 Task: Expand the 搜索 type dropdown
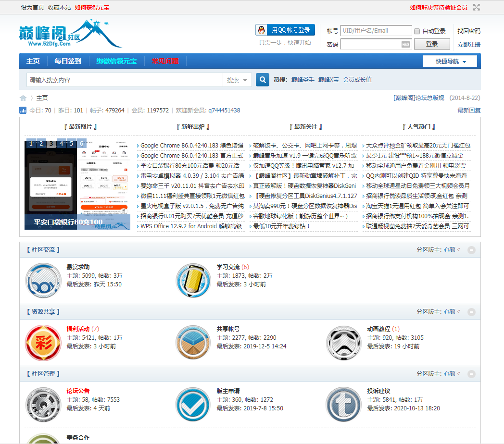point(238,80)
